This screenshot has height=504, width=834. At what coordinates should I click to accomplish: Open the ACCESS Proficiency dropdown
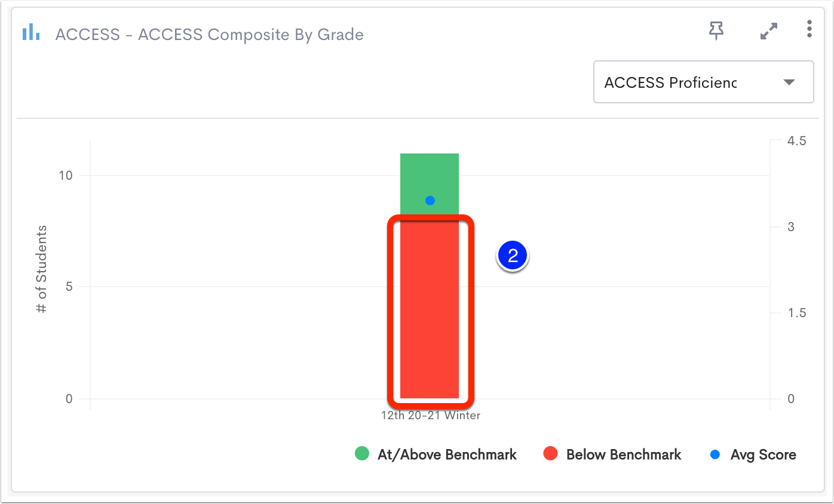(703, 82)
